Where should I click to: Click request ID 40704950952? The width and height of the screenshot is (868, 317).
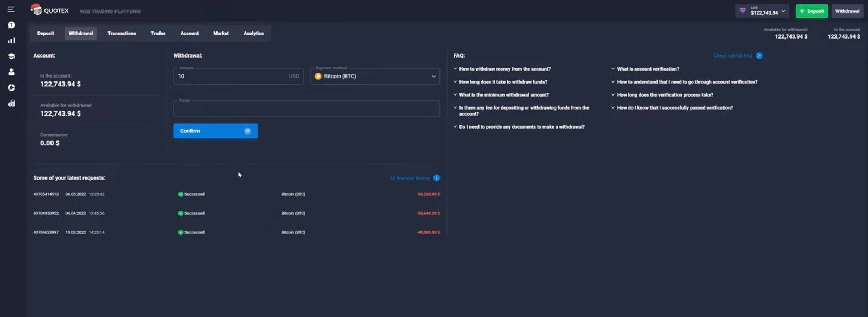pyautogui.click(x=46, y=213)
